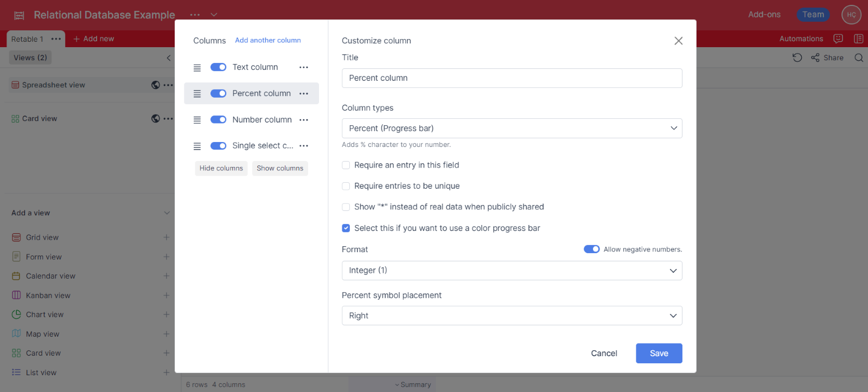Open Percent symbol placement dropdown
The width and height of the screenshot is (868, 392).
pos(512,316)
